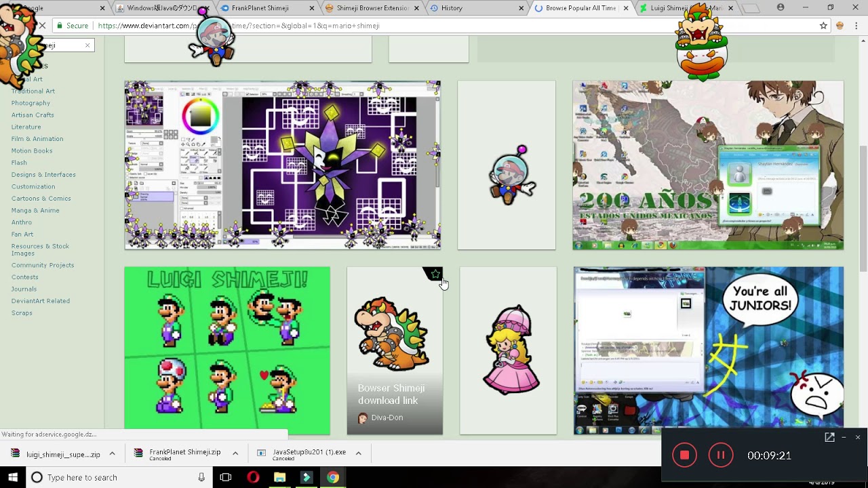Expand the recorder widget to full window

coord(829,438)
